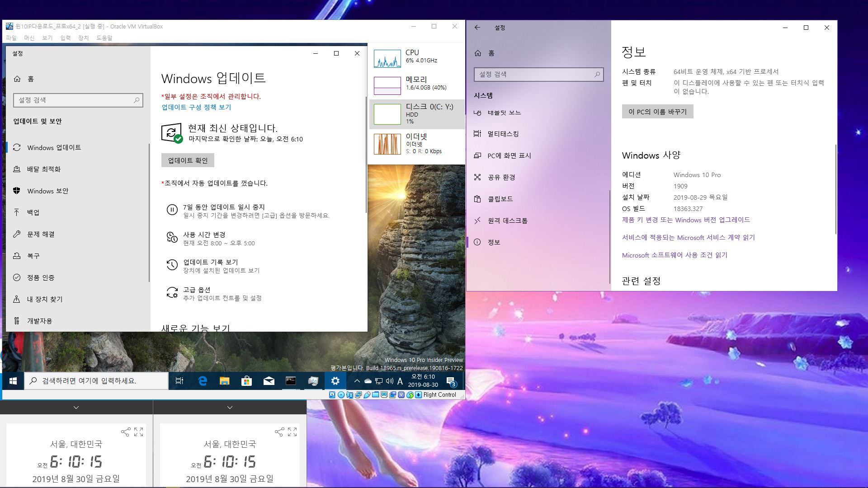Open the 보기 menu in VirtualBox
The height and width of the screenshot is (488, 868).
coord(47,38)
